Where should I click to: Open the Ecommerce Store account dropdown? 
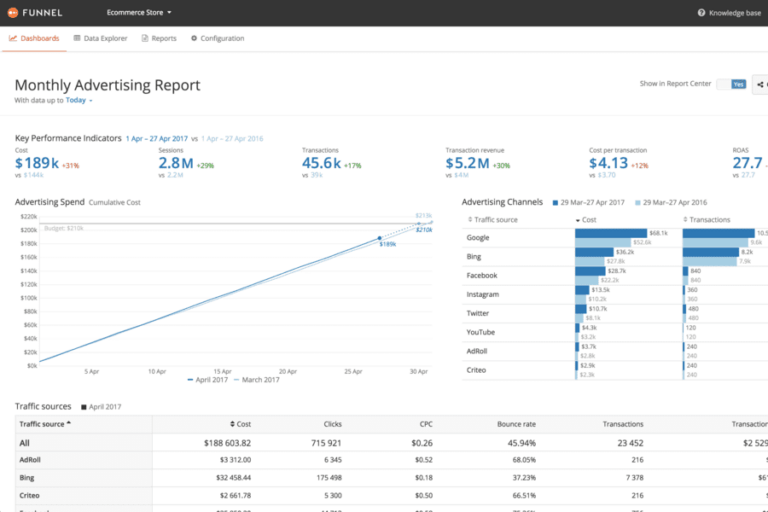[x=139, y=13]
